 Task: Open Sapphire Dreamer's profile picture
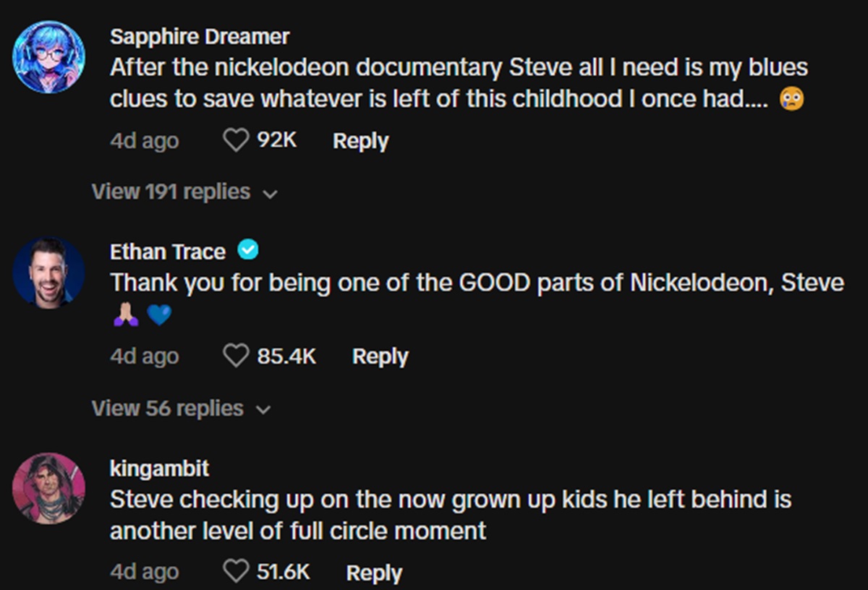point(49,57)
